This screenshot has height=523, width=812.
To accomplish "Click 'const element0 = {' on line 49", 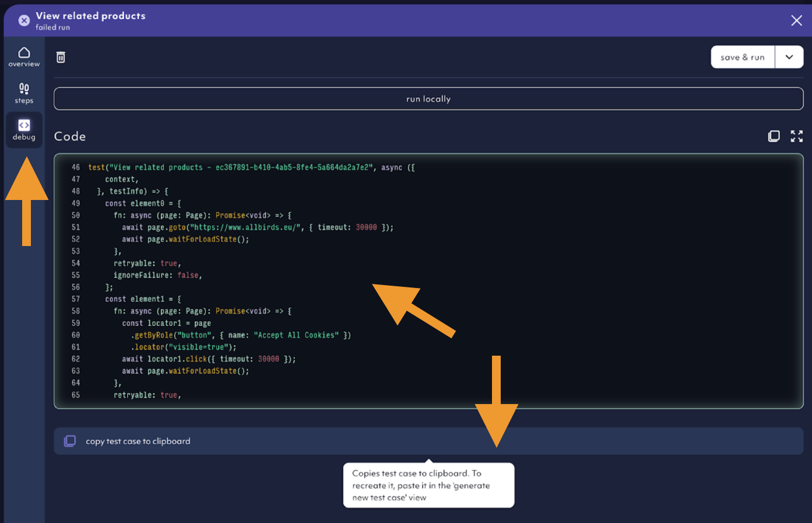I will pos(143,203).
